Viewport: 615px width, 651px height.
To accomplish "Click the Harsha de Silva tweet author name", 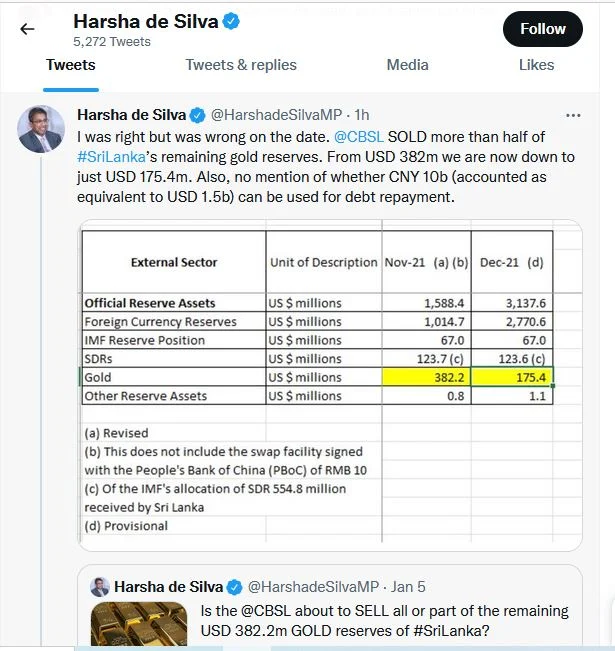I will click(132, 115).
